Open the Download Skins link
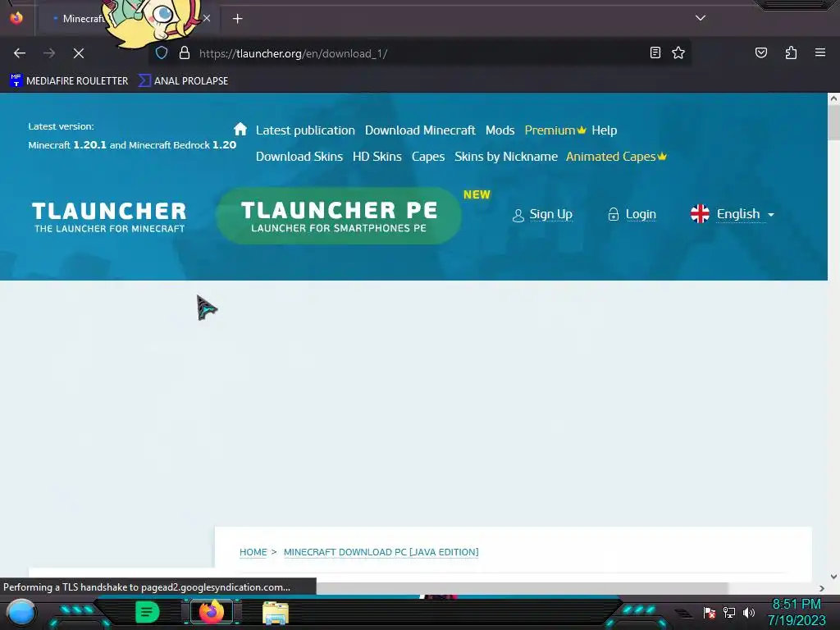The height and width of the screenshot is (630, 840). [x=299, y=157]
